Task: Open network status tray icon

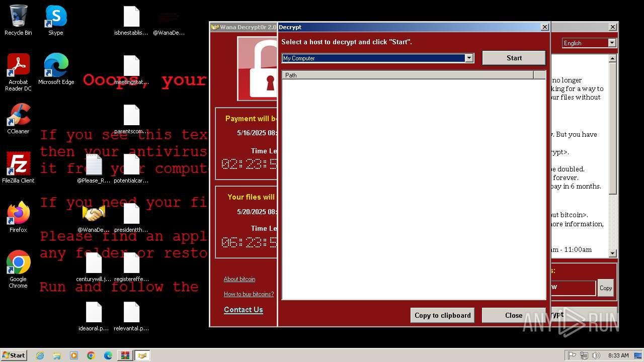Action: tap(584, 355)
